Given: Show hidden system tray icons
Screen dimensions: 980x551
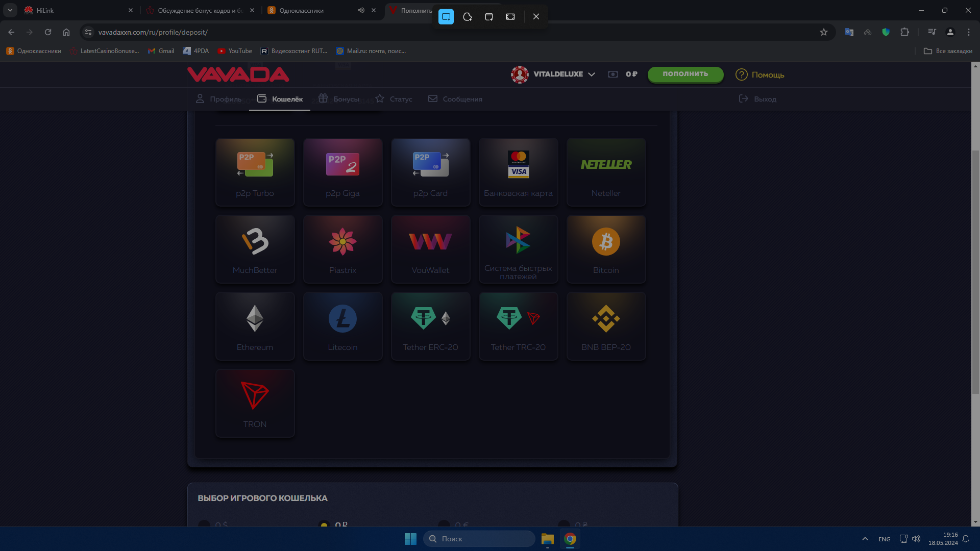Looking at the screenshot, I should point(865,539).
